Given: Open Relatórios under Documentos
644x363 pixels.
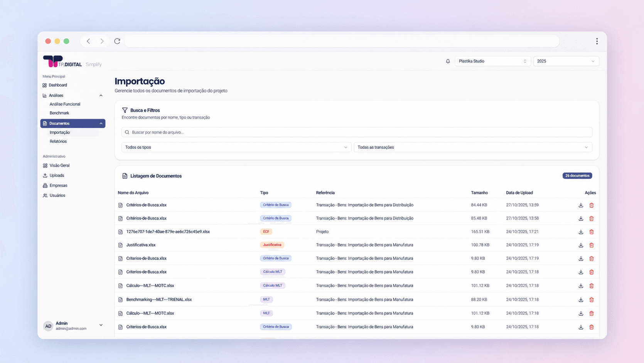Looking at the screenshot, I should coord(58,141).
